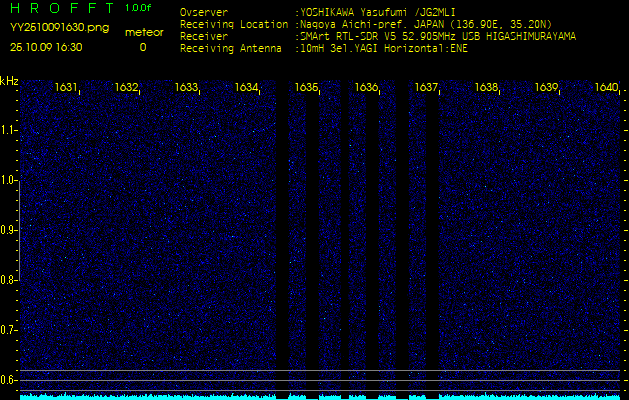629x400 pixels.
Task: Click the 1638 time marker
Action: click(x=486, y=87)
